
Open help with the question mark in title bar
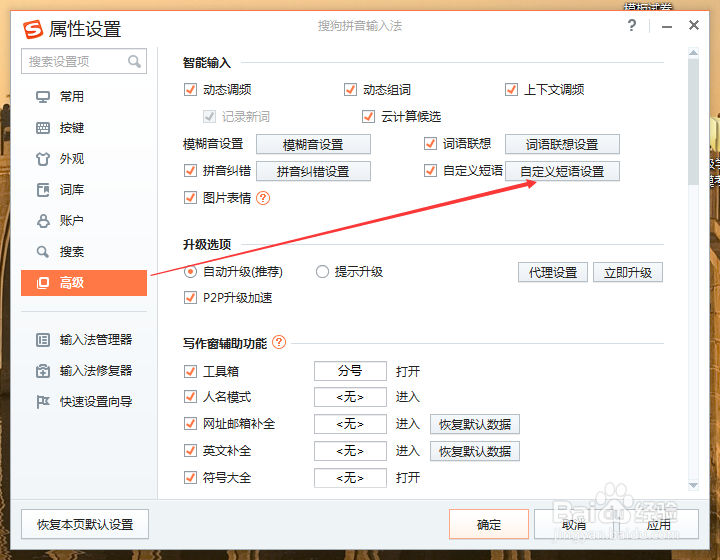[632, 25]
